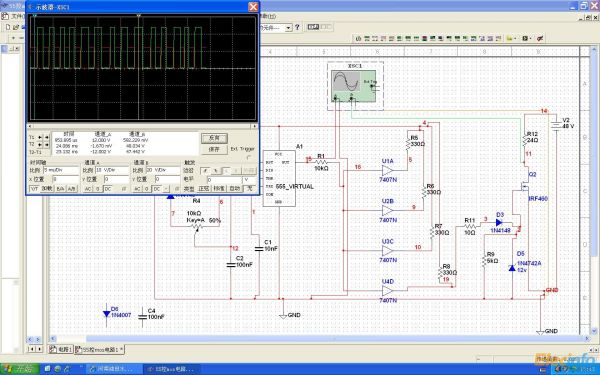Select the 正弦 trigger type button
Screen dimensions: 600x375
[x=204, y=189]
